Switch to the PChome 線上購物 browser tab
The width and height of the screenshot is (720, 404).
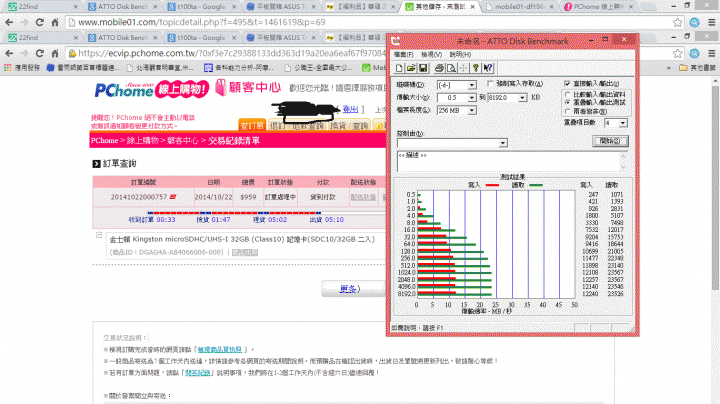coord(599,6)
